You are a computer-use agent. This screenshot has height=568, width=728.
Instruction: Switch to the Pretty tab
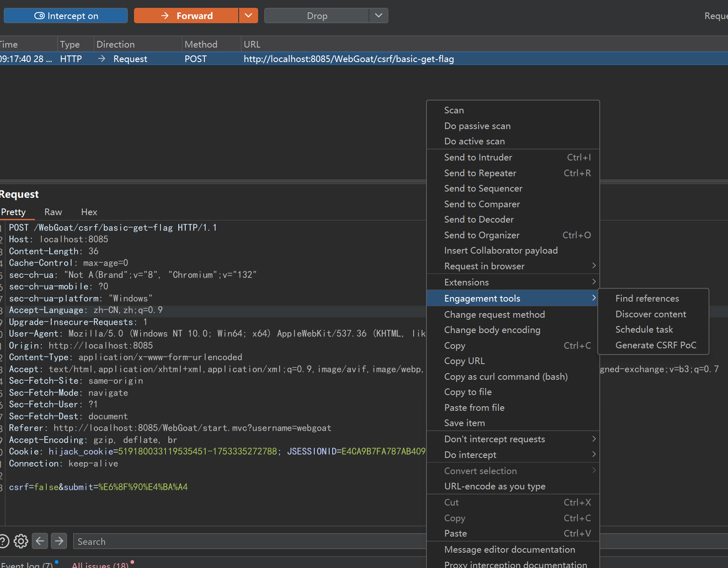pyautogui.click(x=13, y=212)
